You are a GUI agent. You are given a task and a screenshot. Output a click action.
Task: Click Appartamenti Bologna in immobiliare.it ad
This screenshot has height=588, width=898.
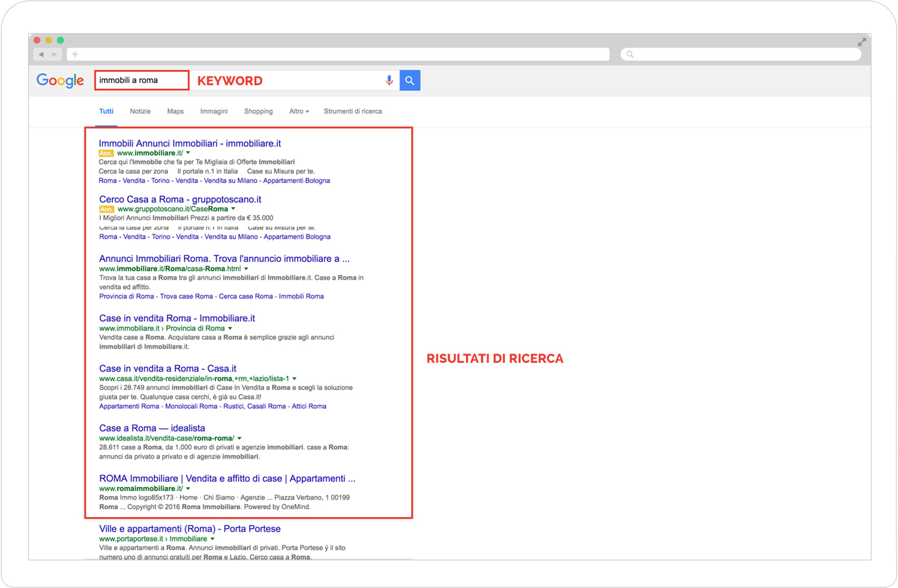[x=297, y=180]
